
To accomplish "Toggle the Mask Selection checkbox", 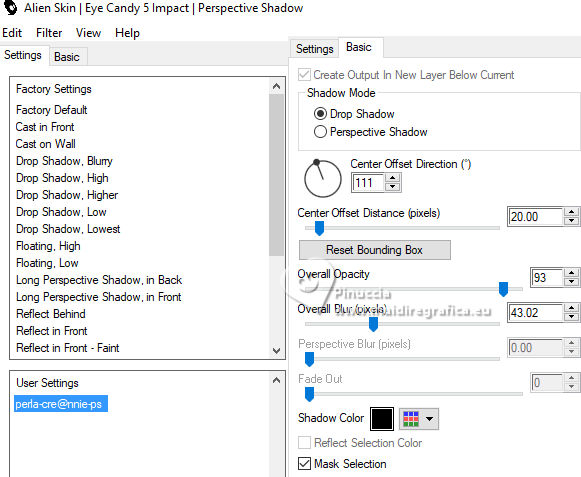I will (x=305, y=464).
